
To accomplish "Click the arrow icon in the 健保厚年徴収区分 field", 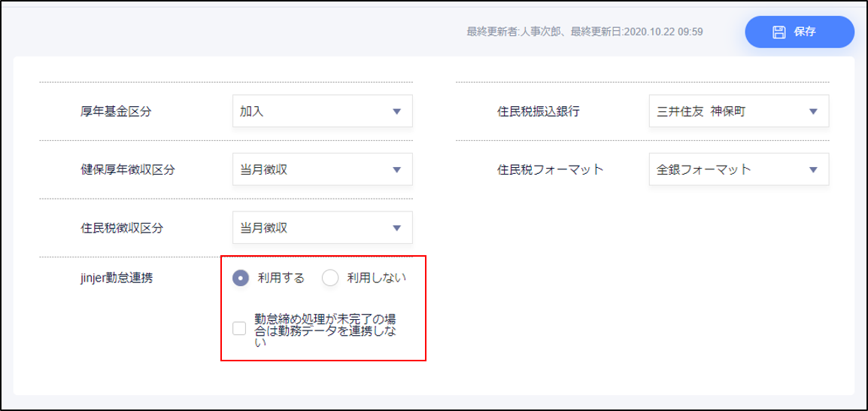I will (397, 170).
